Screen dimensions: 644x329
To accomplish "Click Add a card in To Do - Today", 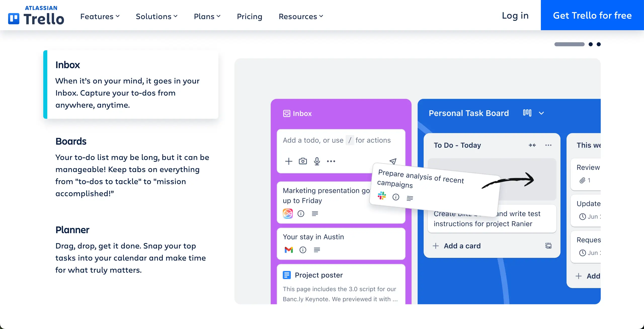I will (x=457, y=246).
